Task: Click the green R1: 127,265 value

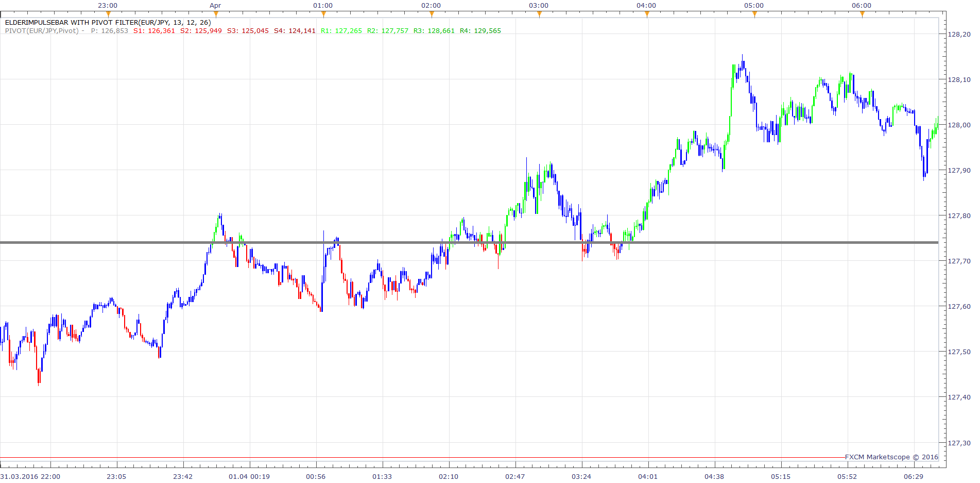Action: coord(341,31)
